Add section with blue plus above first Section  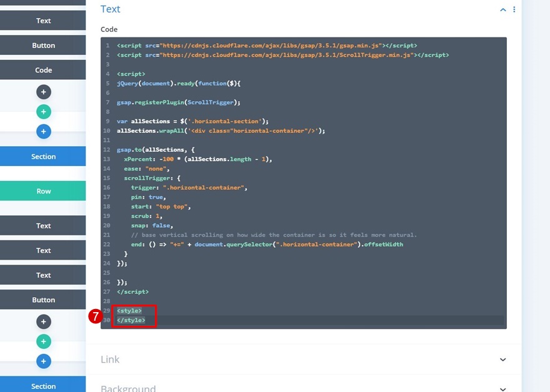(x=44, y=132)
